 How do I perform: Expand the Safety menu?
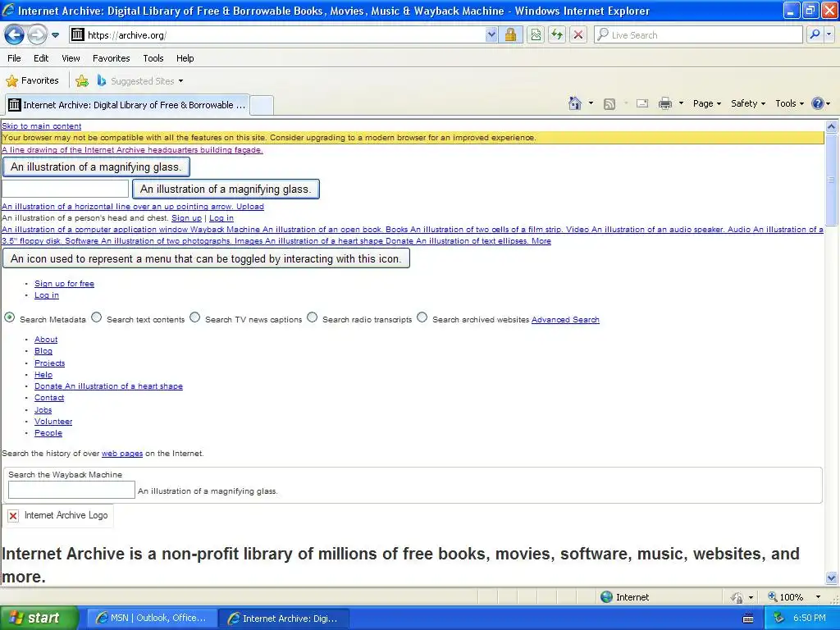(748, 103)
